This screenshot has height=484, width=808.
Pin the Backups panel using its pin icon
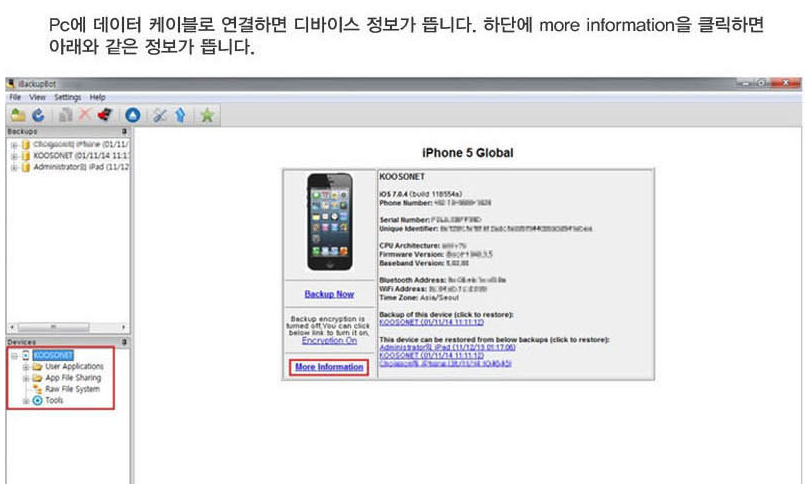[x=124, y=132]
